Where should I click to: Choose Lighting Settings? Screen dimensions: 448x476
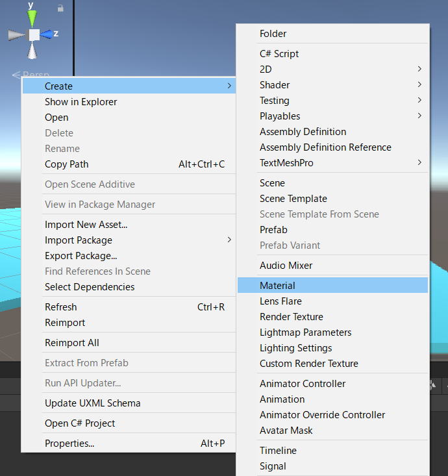pos(332,347)
